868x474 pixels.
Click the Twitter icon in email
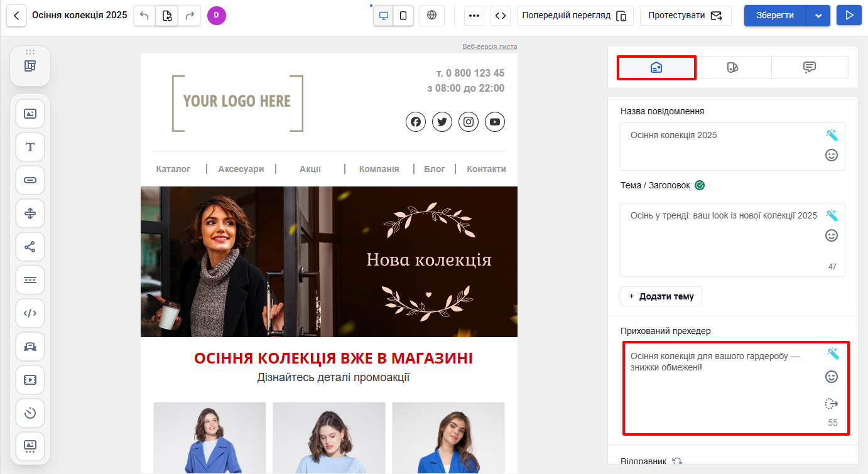[442, 122]
